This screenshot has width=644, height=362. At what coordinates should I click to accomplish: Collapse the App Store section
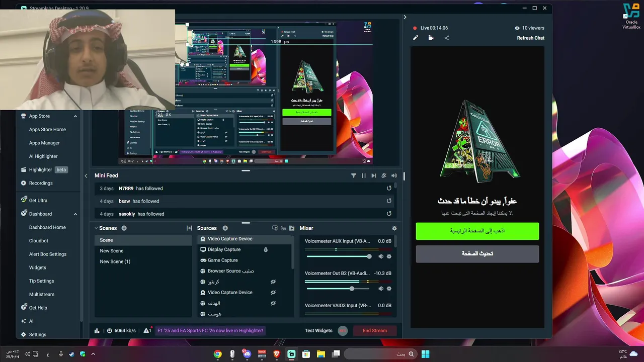pyautogui.click(x=75, y=116)
